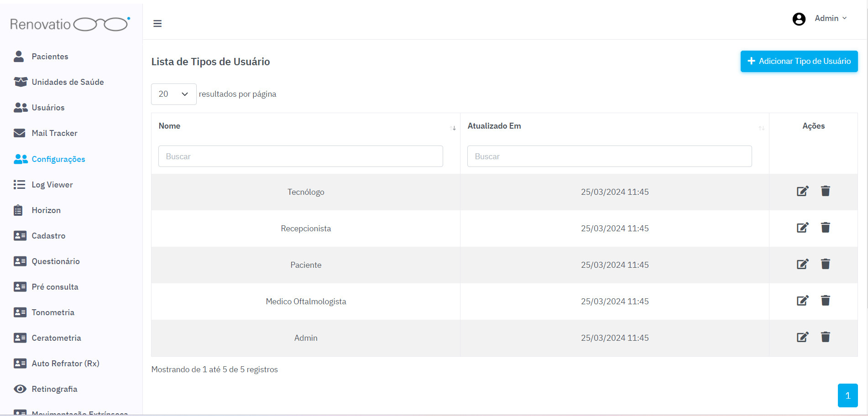This screenshot has height=416, width=868.
Task: Click Adicionar Tipo de Usuário button
Action: [799, 61]
